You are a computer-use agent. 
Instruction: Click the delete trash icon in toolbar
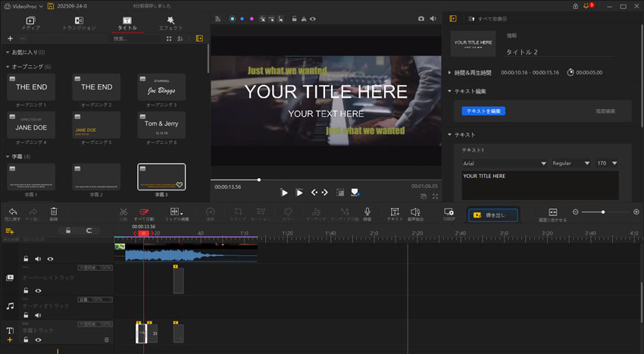[x=54, y=212]
